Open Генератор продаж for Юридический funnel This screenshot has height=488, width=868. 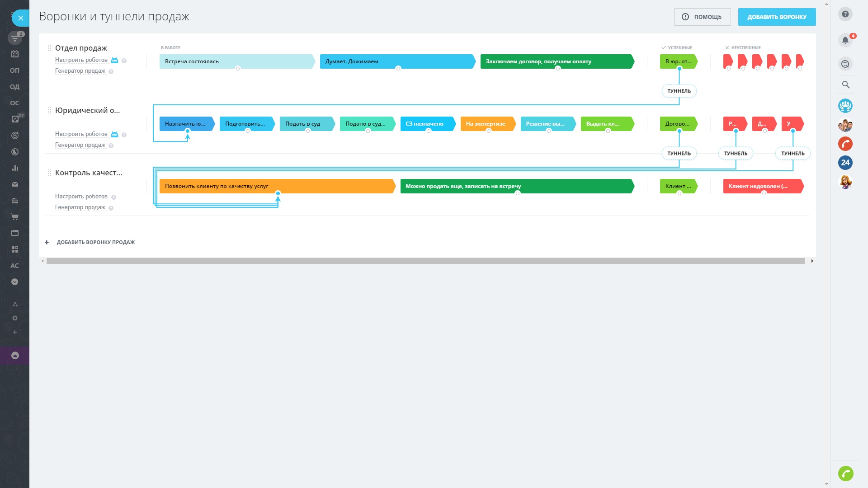point(80,145)
